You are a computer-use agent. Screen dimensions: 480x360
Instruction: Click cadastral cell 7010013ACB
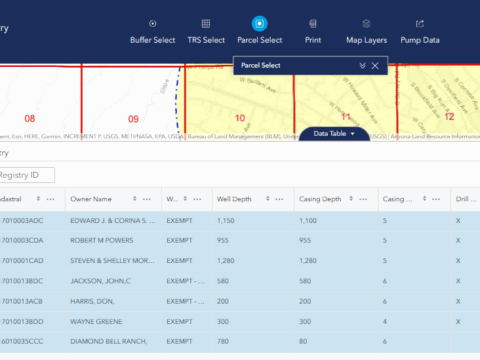tap(22, 301)
